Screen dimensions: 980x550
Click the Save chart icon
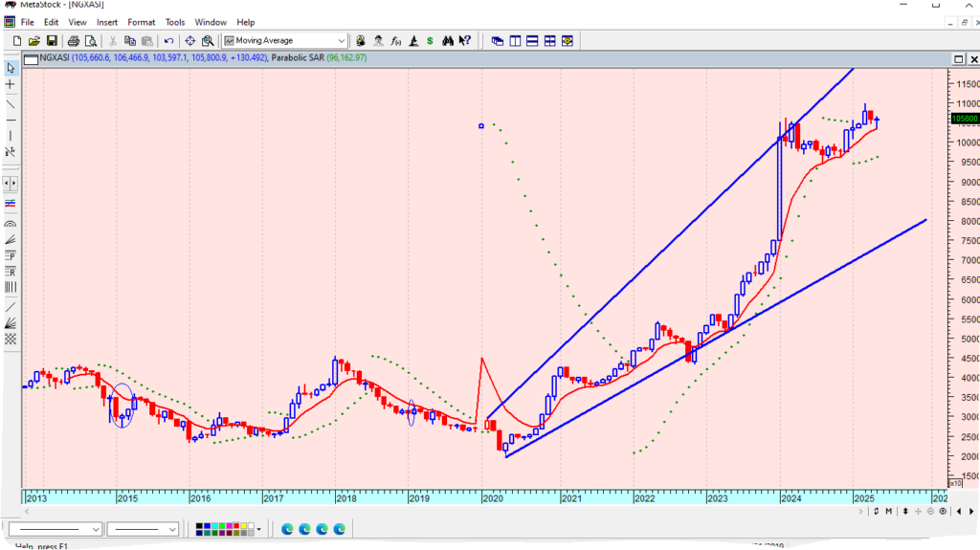click(52, 41)
